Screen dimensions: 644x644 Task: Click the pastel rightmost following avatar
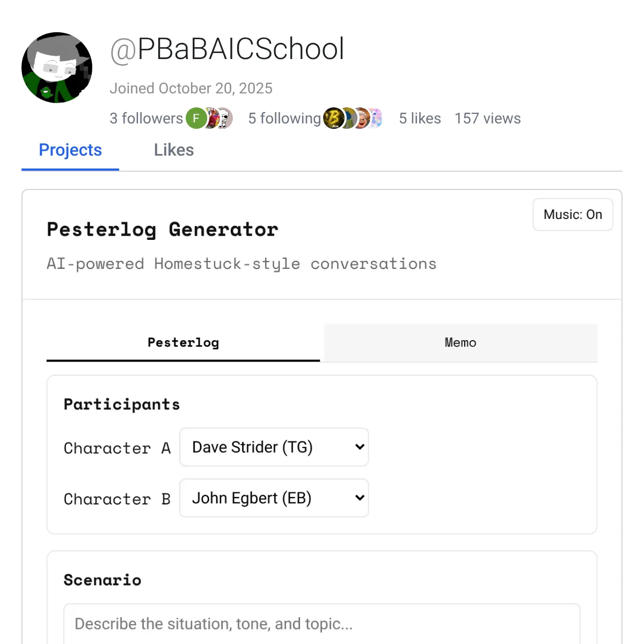[x=376, y=119]
